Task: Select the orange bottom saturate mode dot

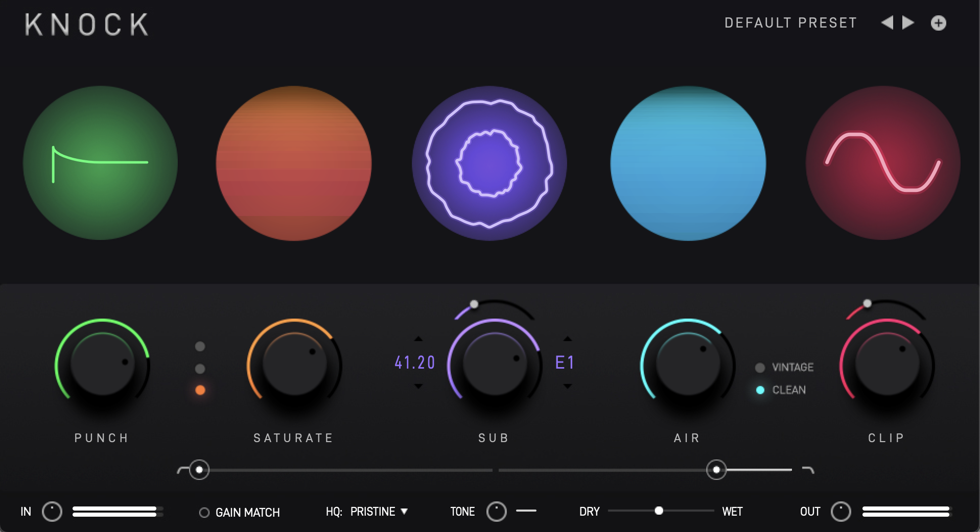Action: pos(200,390)
